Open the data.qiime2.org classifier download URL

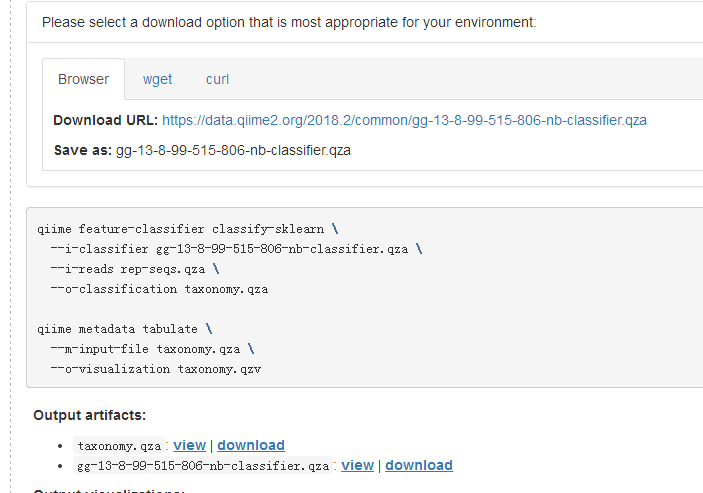tap(404, 120)
